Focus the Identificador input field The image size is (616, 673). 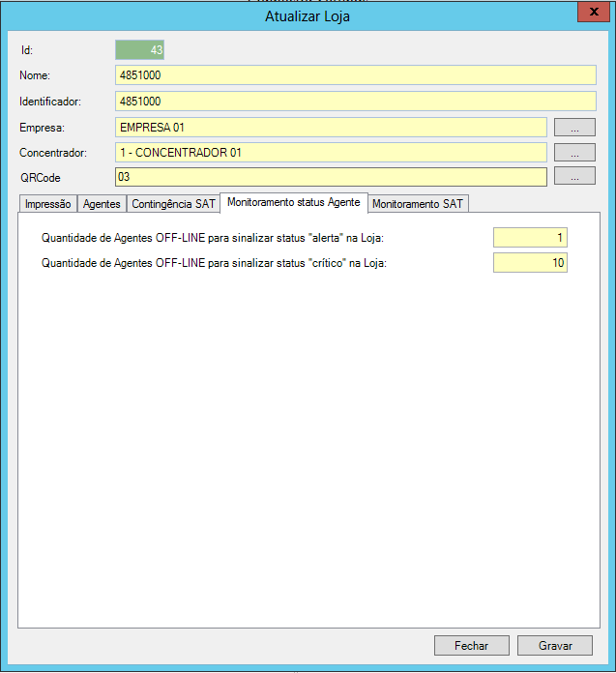point(355,101)
